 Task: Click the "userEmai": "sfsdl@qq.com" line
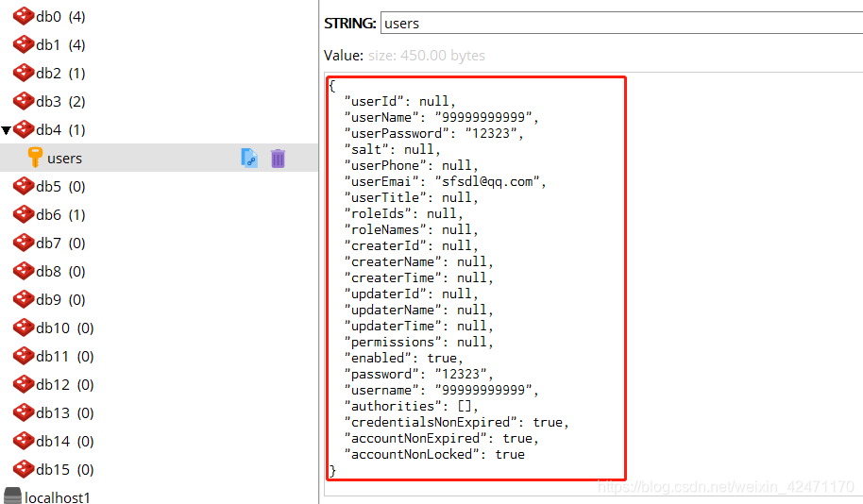[445, 181]
